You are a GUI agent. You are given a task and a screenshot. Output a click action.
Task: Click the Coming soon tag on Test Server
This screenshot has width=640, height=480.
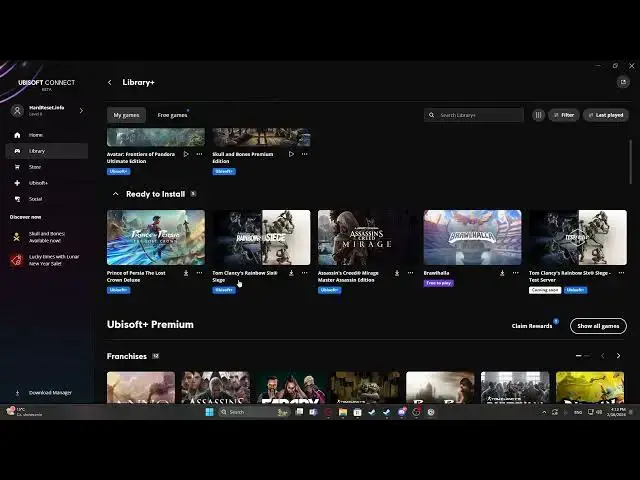(x=545, y=290)
